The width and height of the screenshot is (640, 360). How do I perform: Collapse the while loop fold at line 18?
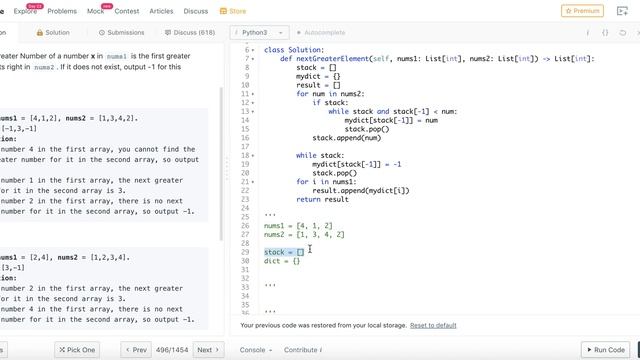point(253,156)
